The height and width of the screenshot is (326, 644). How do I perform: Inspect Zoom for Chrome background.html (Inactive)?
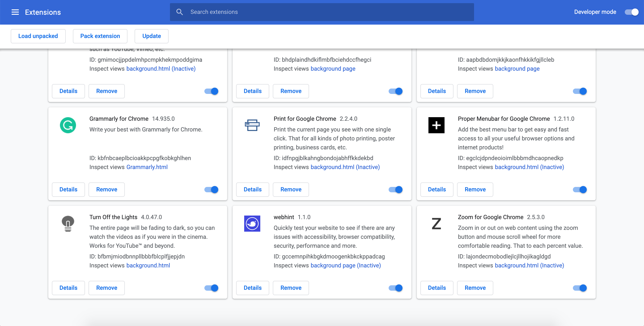(529, 265)
